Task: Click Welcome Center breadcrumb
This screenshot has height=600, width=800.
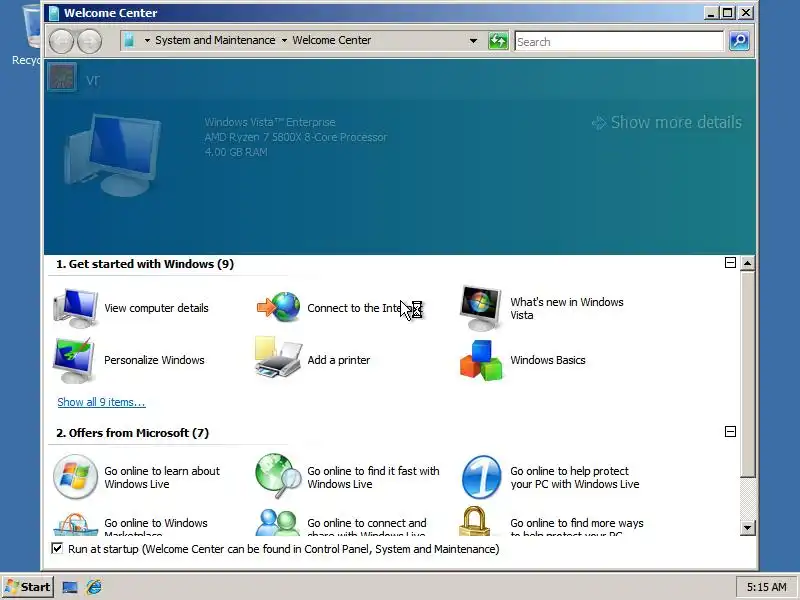Action: point(332,40)
